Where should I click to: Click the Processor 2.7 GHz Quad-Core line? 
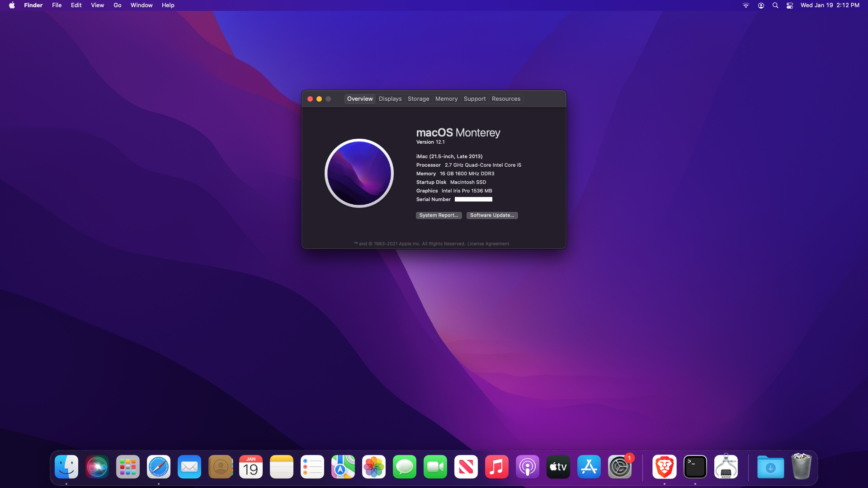[469, 165]
